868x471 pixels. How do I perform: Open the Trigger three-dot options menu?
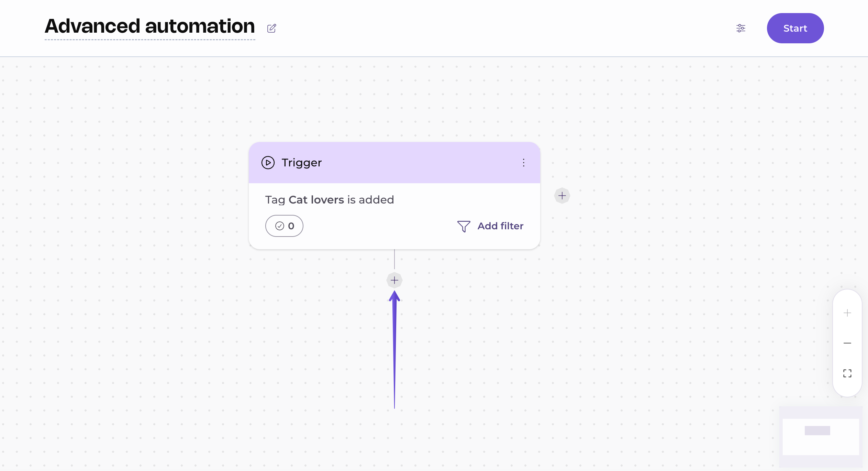[524, 163]
